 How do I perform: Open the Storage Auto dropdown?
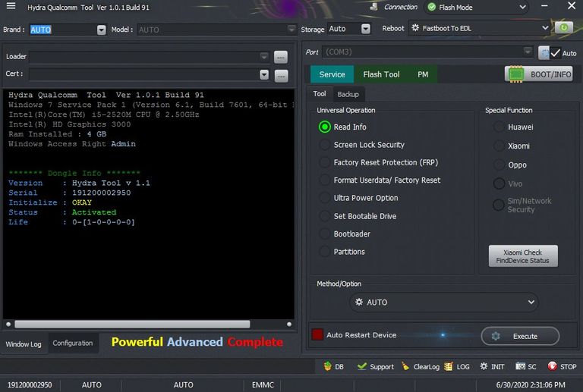point(365,29)
